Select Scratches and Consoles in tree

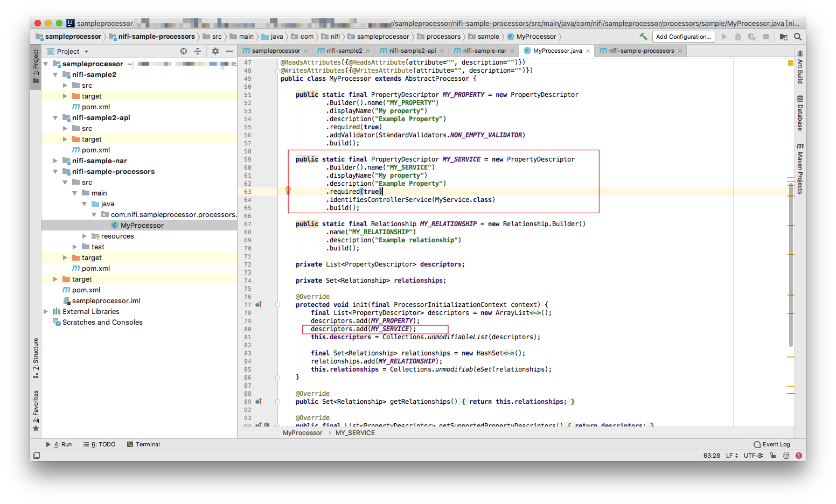[102, 323]
